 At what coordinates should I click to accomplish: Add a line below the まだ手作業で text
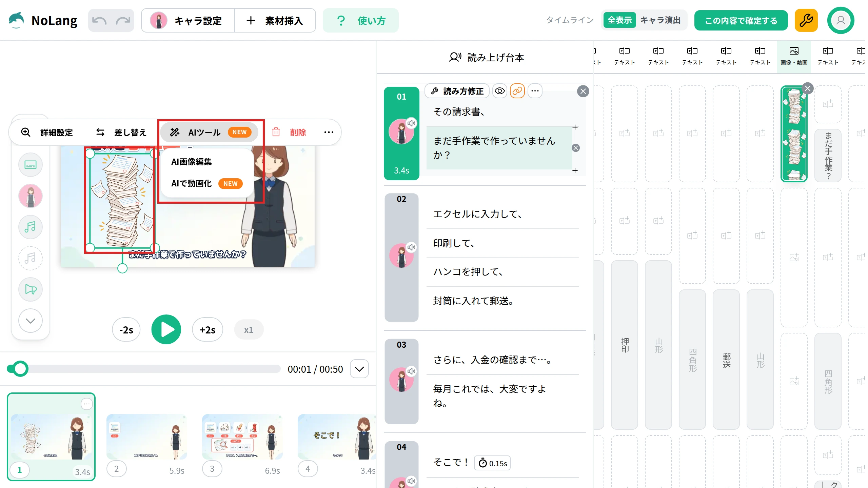(x=575, y=170)
